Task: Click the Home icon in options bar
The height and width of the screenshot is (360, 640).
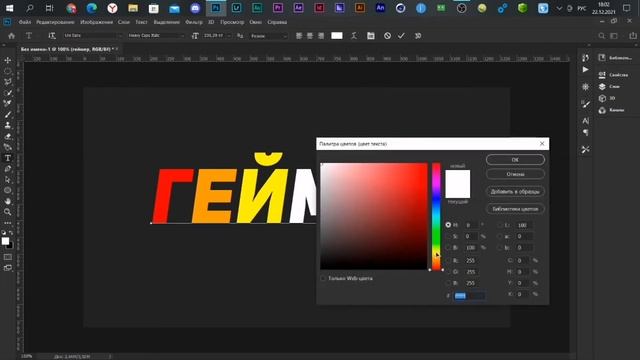Action: [x=11, y=36]
